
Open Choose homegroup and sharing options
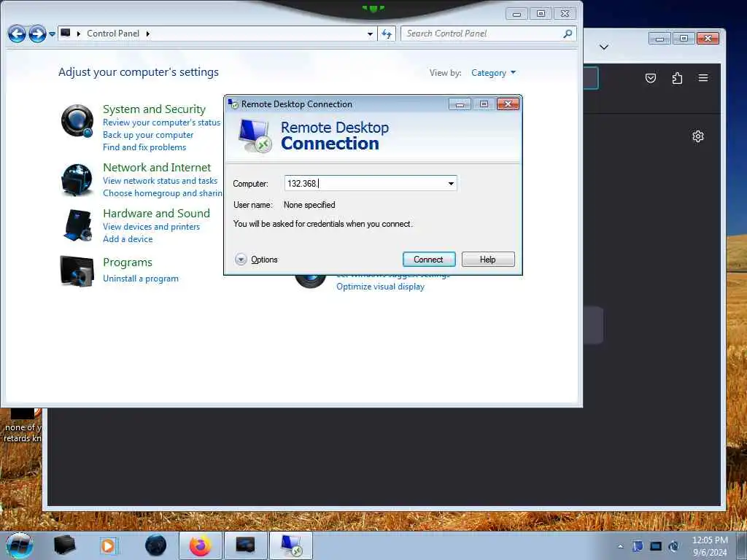163,193
